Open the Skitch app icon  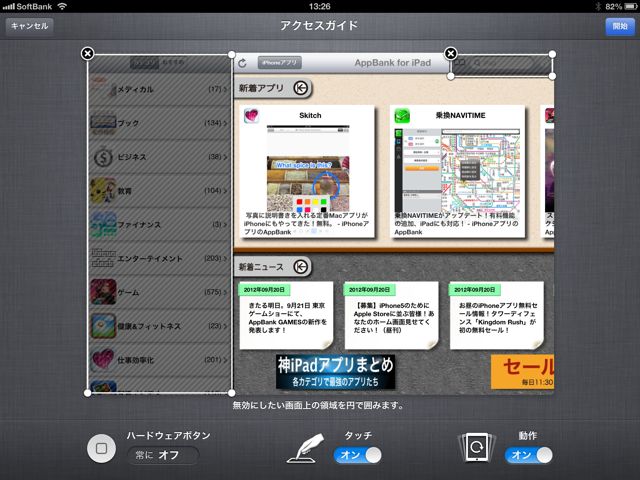[251, 116]
